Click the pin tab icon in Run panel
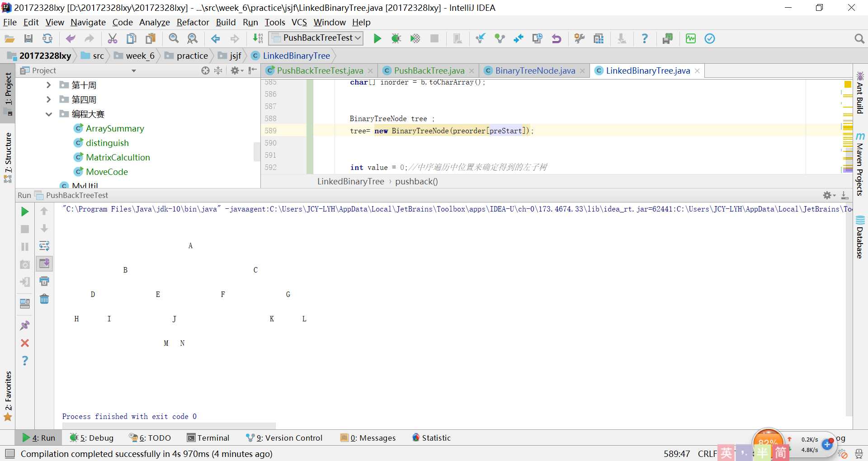The width and height of the screenshot is (868, 461). [x=25, y=325]
